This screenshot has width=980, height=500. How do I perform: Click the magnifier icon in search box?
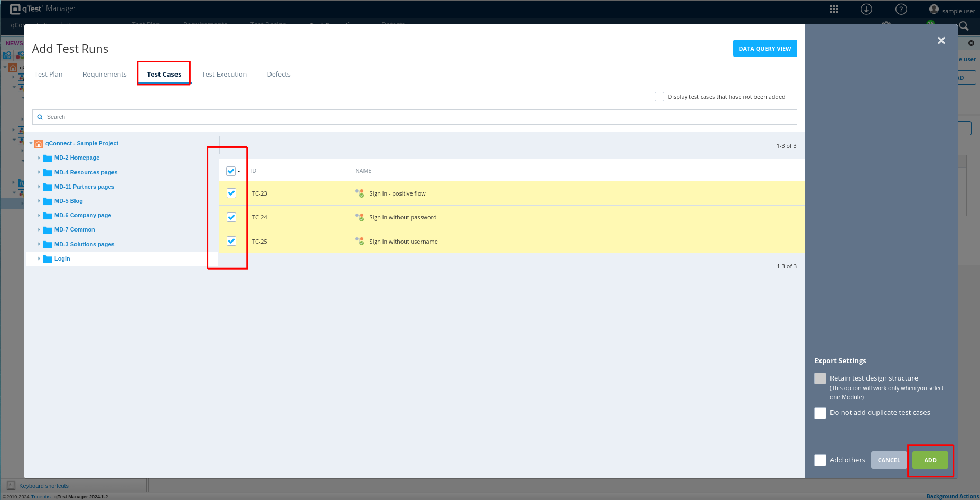coord(40,117)
